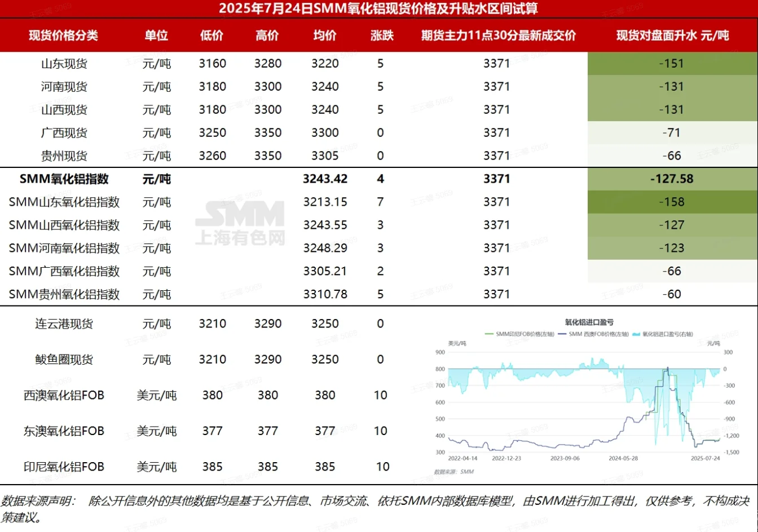
Task: Select the 'SMM河南氧化铝指数' row label
Action: (x=64, y=249)
